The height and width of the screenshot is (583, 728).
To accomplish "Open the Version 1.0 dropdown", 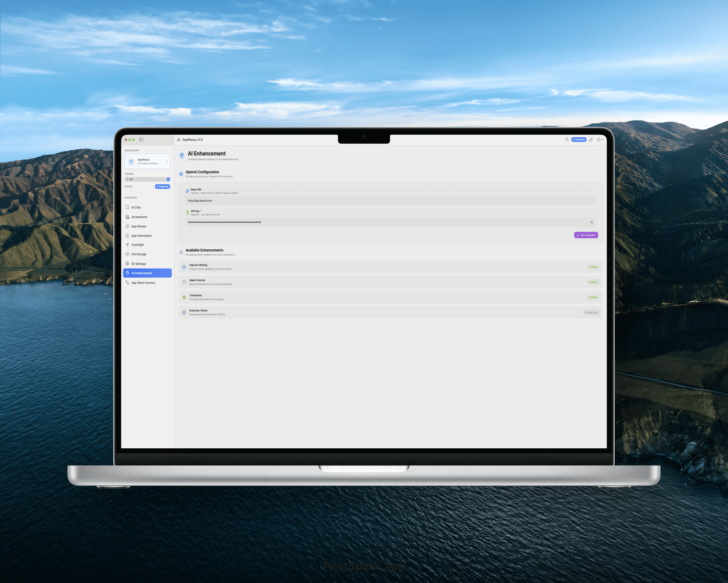I will click(x=147, y=179).
